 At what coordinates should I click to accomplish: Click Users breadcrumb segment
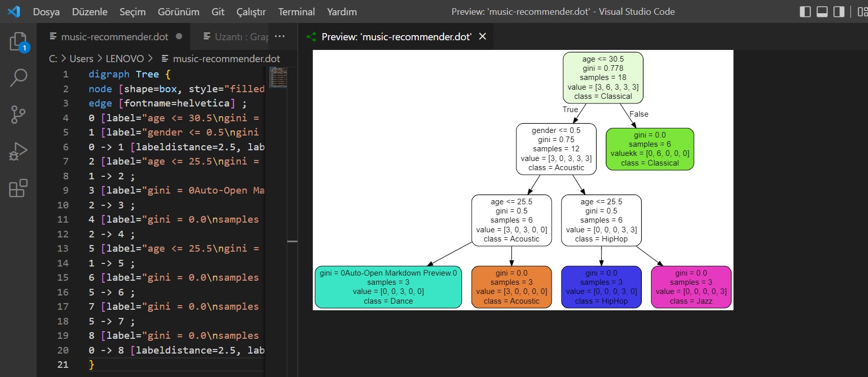point(82,59)
